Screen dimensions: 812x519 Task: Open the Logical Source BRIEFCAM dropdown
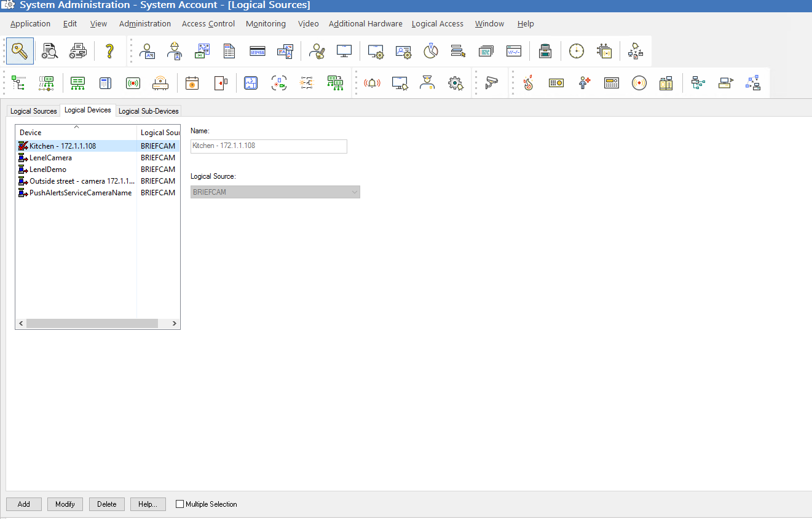[275, 192]
